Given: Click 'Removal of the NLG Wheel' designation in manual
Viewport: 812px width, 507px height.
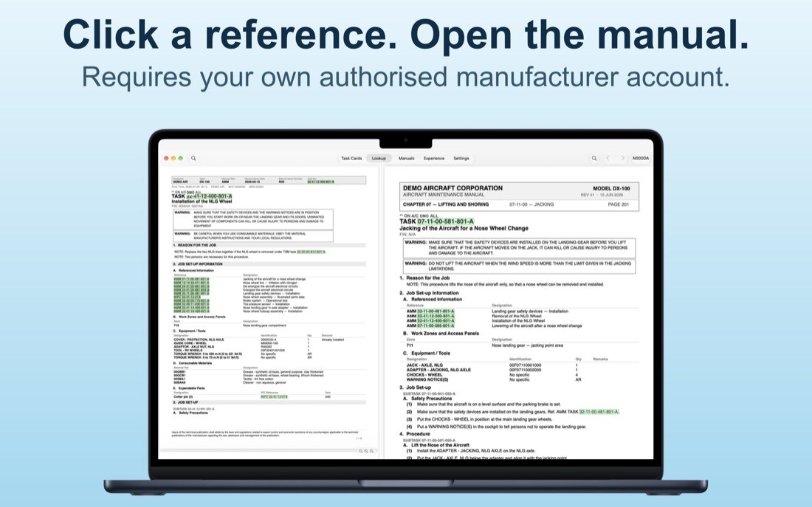Looking at the screenshot, I should (516, 316).
